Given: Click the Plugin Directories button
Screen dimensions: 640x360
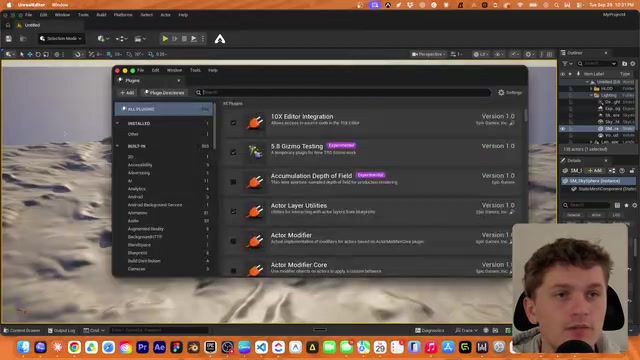Looking at the screenshot, I should 164,93.
